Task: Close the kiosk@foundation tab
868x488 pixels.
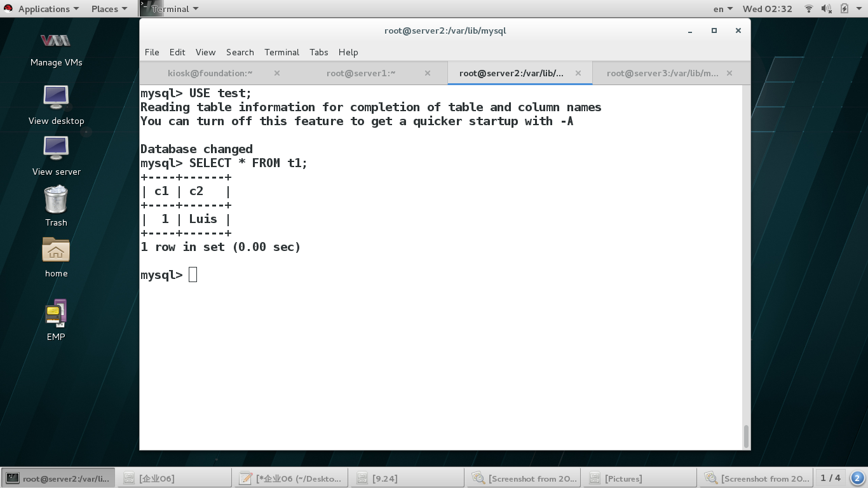Action: [277, 73]
